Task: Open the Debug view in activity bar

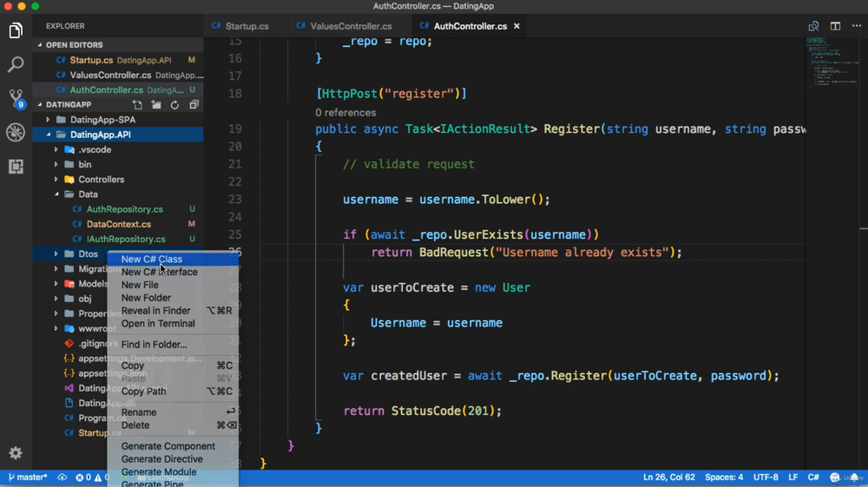Action: (16, 132)
